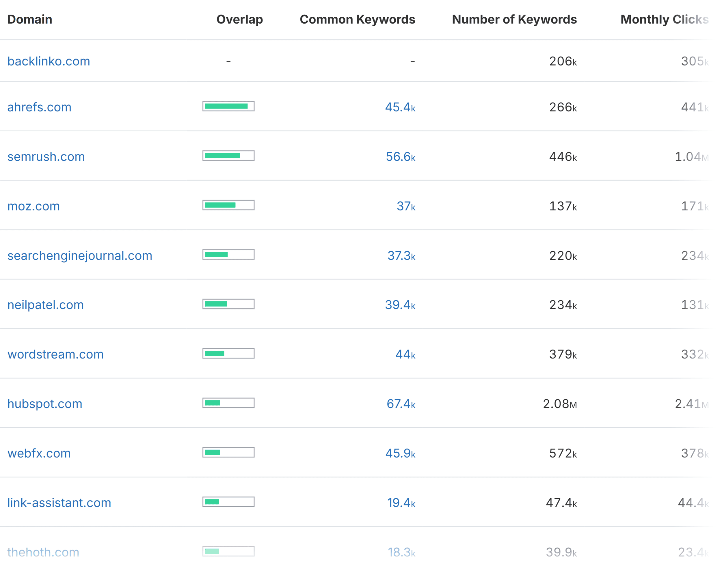Open the hubspot.com domain link
The image size is (722, 588).
click(x=45, y=404)
